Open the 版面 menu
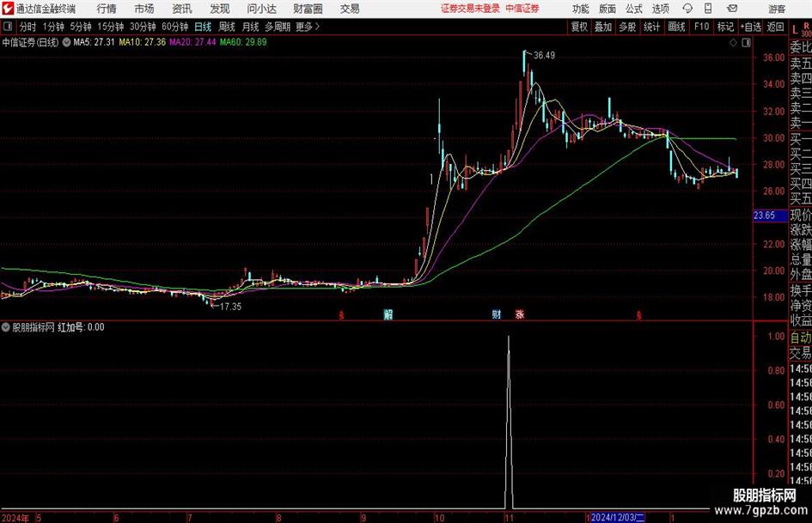The height and width of the screenshot is (523, 812). (607, 9)
